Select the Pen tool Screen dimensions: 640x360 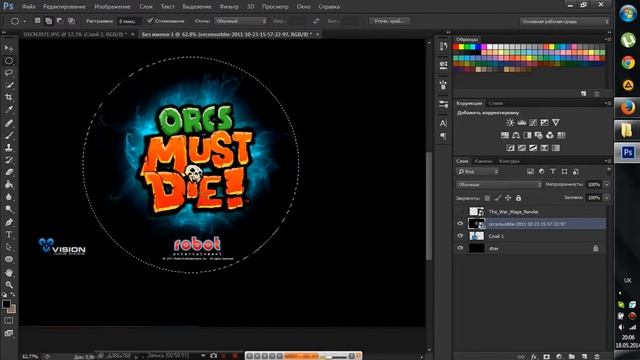pos(9,222)
